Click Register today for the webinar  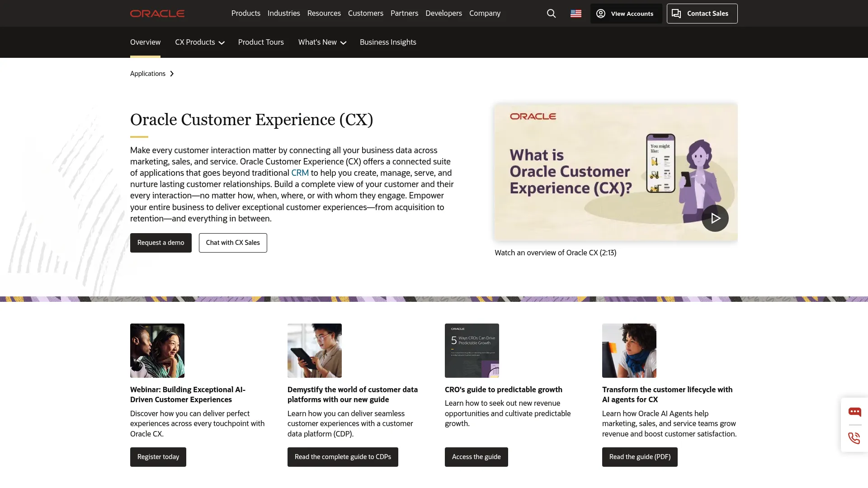158,457
